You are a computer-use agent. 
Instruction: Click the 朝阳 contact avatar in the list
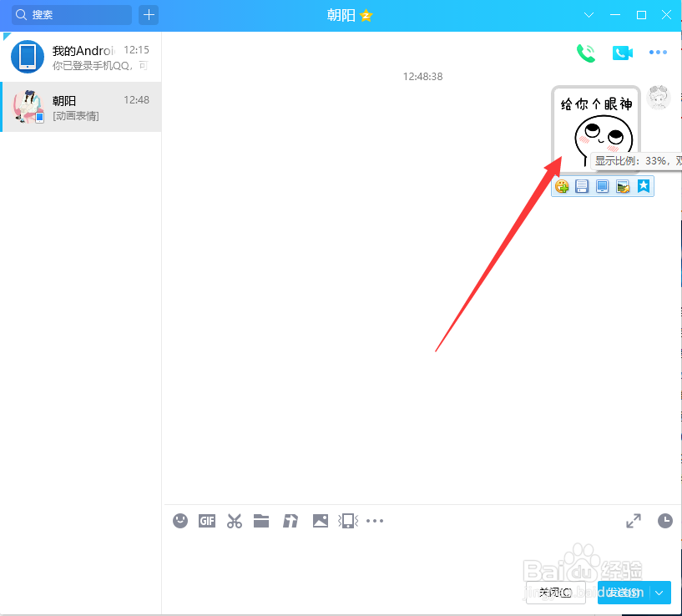(28, 107)
